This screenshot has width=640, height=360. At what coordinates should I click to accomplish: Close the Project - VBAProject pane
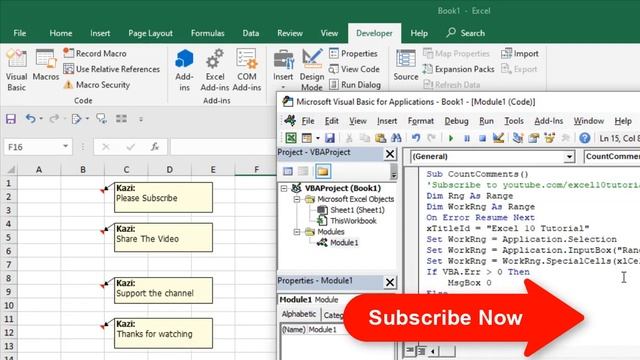[x=390, y=153]
